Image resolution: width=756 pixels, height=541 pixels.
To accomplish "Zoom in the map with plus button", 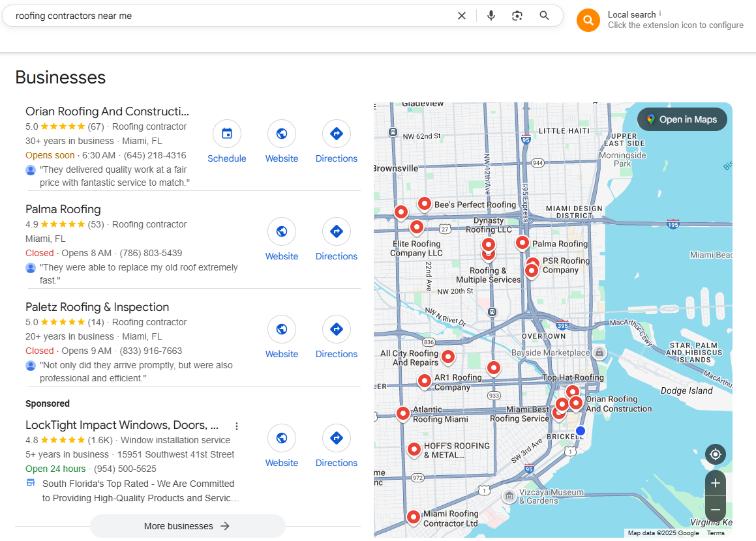I will coord(716,483).
